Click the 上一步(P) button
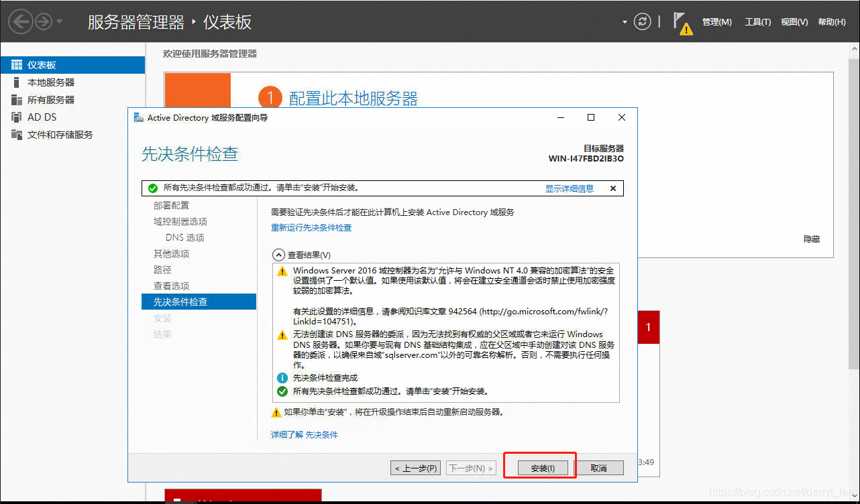 pyautogui.click(x=416, y=468)
